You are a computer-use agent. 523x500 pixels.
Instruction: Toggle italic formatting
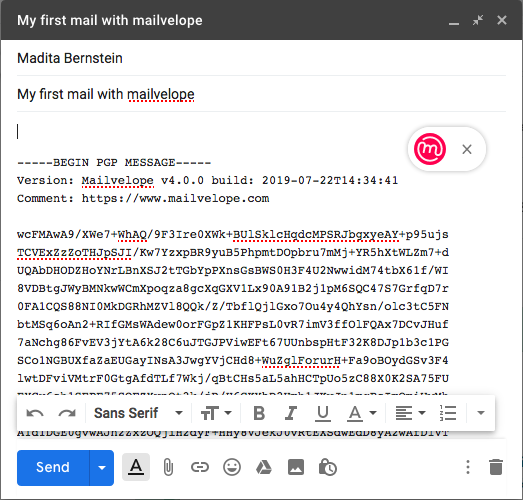pos(291,413)
